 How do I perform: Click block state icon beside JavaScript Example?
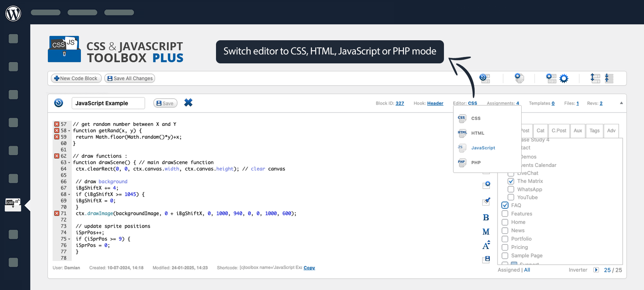click(59, 103)
